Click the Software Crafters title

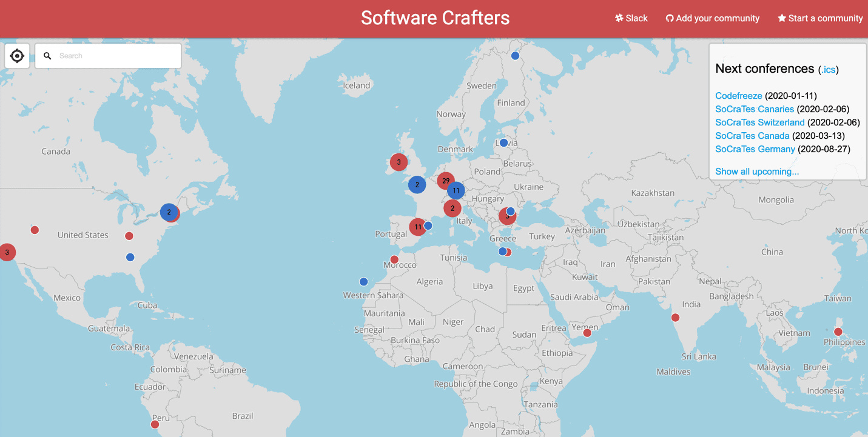click(x=435, y=18)
